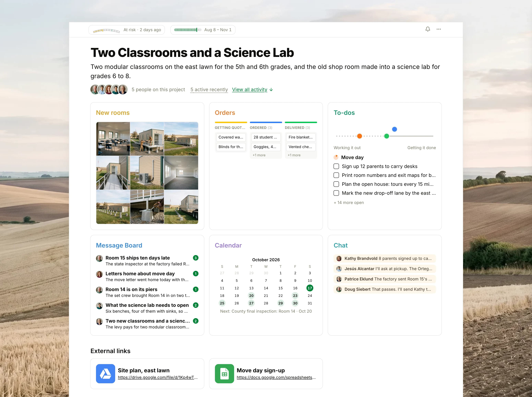Expand '+1 more' under Ordered column
The height and width of the screenshot is (397, 532).
[x=259, y=155]
